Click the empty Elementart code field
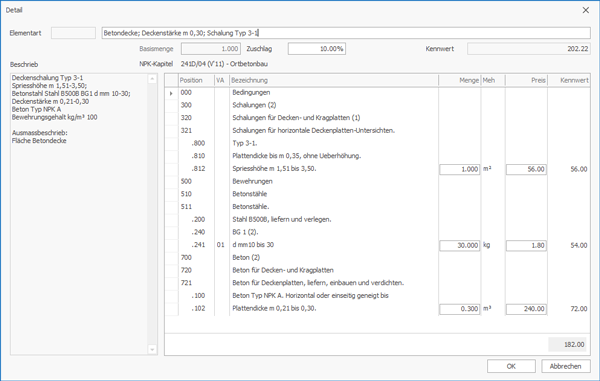Screen dimensions: 600x381 73,33
